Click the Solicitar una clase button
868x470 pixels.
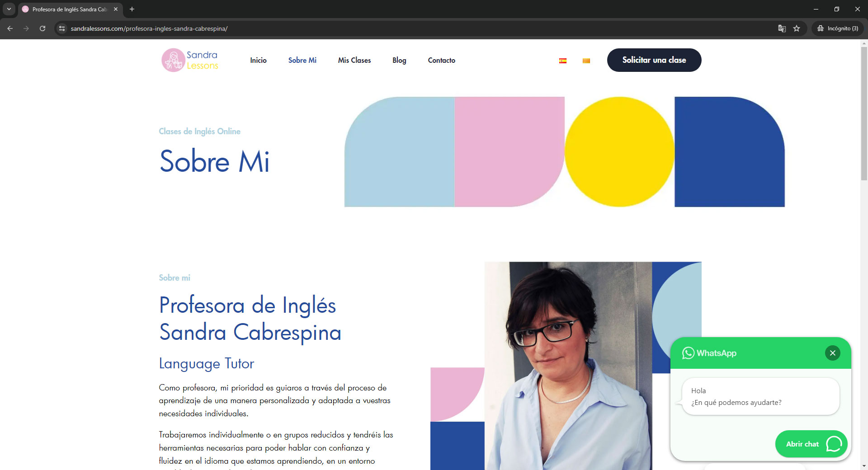(654, 60)
